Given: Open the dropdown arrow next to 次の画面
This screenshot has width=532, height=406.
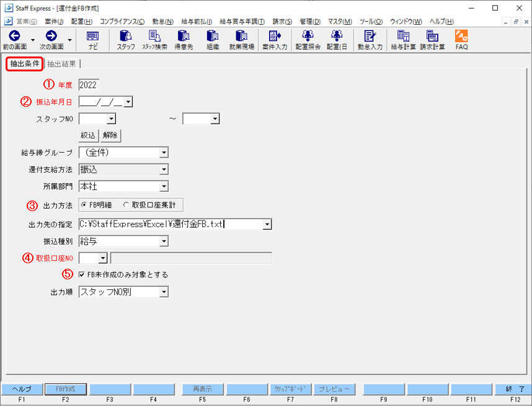Looking at the screenshot, I should click(x=69, y=40).
